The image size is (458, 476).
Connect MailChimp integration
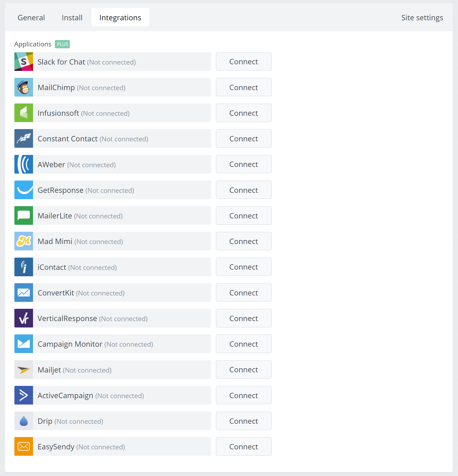244,87
